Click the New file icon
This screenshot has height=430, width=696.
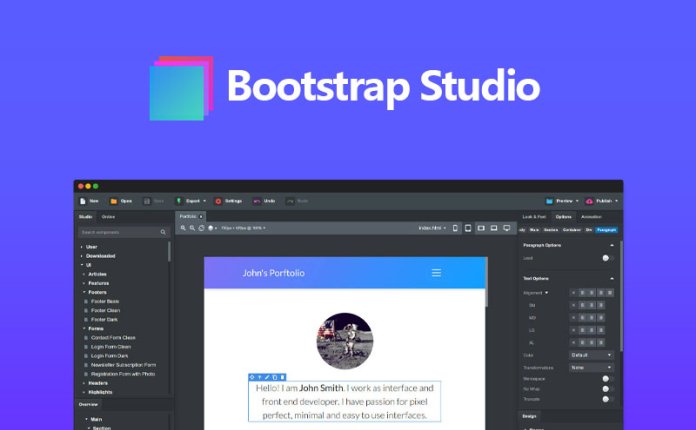pos(83,201)
